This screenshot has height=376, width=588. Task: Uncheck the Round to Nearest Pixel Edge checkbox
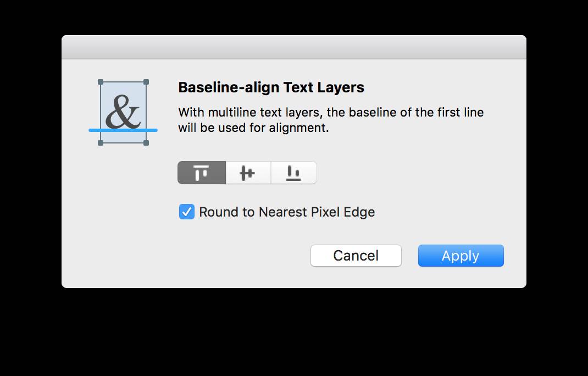pos(187,212)
